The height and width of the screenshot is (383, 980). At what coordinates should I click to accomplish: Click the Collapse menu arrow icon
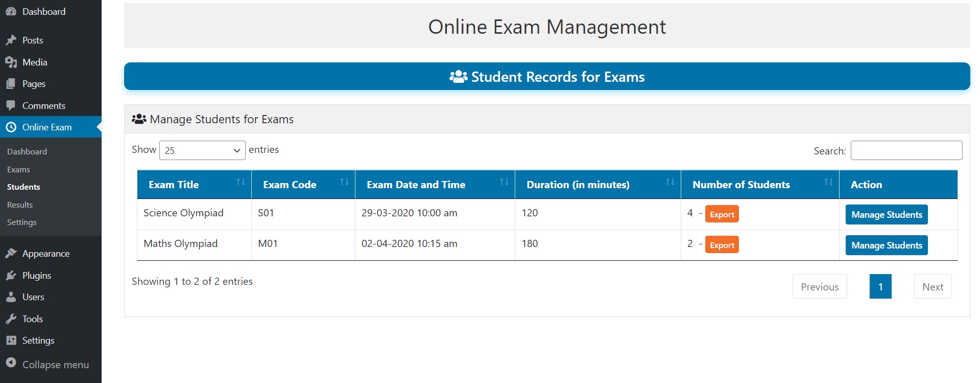(x=11, y=363)
